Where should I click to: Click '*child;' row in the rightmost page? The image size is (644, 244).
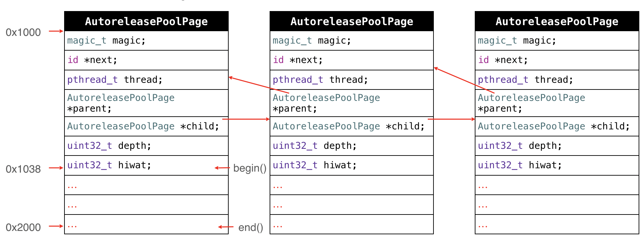(557, 126)
